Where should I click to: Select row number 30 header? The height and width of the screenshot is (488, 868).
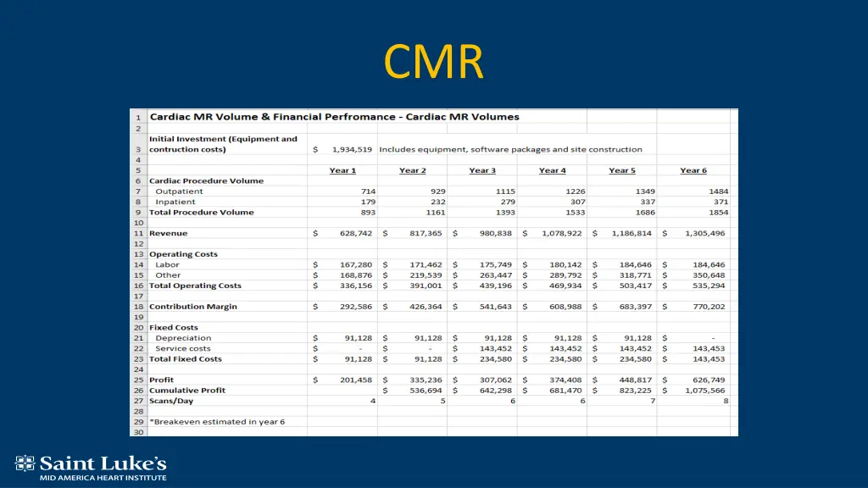click(138, 432)
